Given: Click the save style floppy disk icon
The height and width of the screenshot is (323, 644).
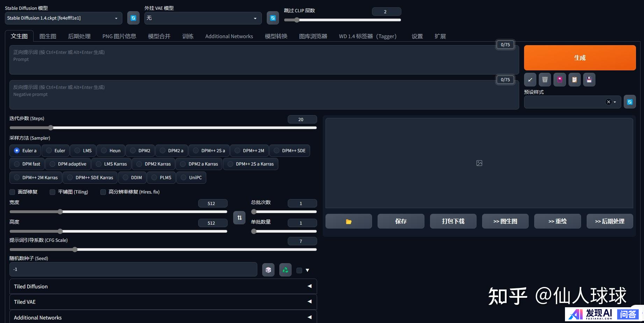Looking at the screenshot, I should pyautogui.click(x=589, y=80).
